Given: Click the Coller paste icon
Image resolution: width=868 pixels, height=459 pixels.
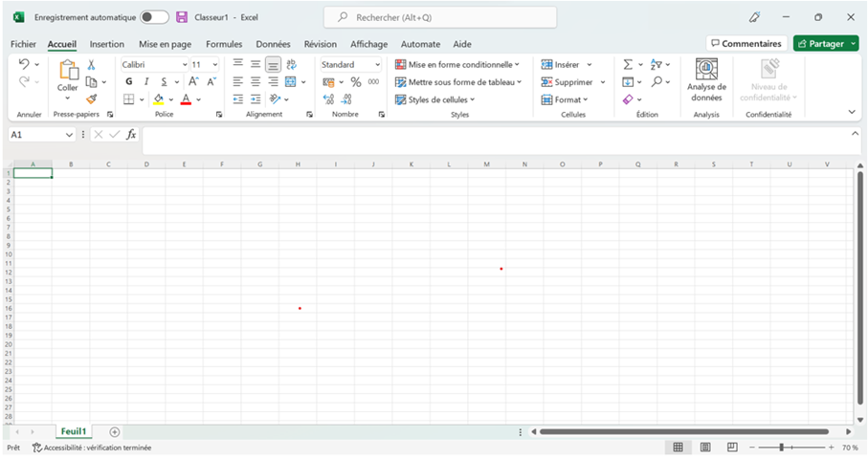Looking at the screenshot, I should (x=68, y=70).
